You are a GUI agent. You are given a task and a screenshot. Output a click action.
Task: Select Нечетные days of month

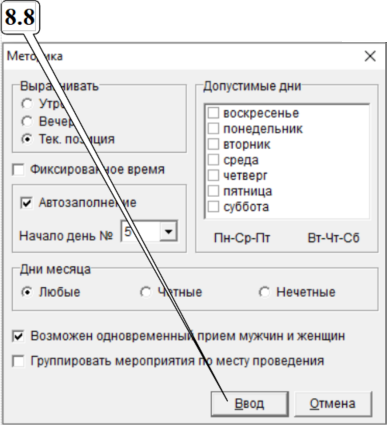(x=264, y=292)
